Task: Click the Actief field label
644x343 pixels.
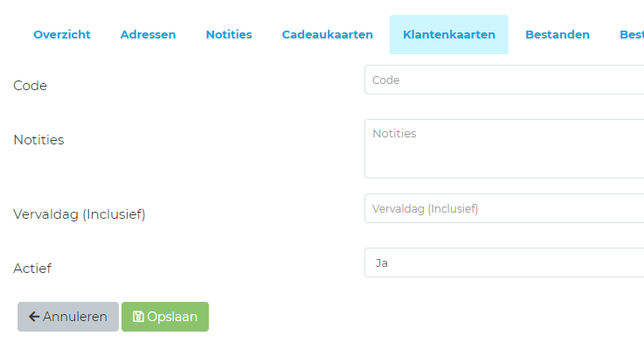Action: point(32,269)
